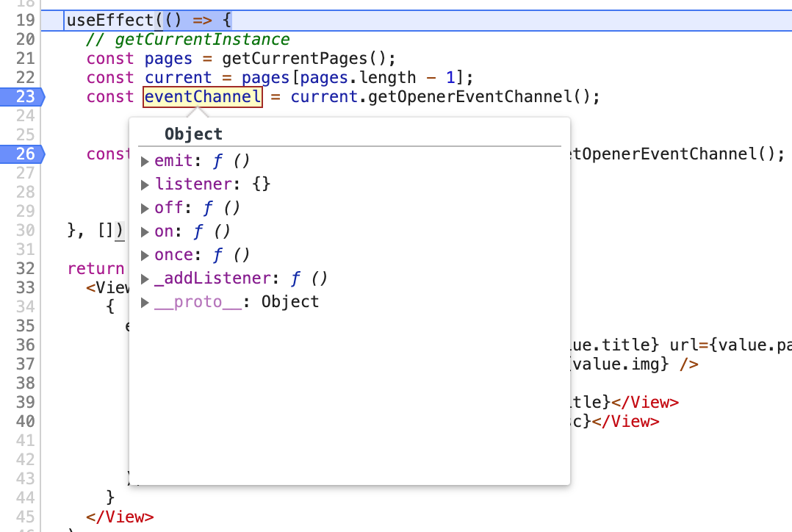792x532 pixels.
Task: Set a breakpoint on line number 19
Action: 25,21
